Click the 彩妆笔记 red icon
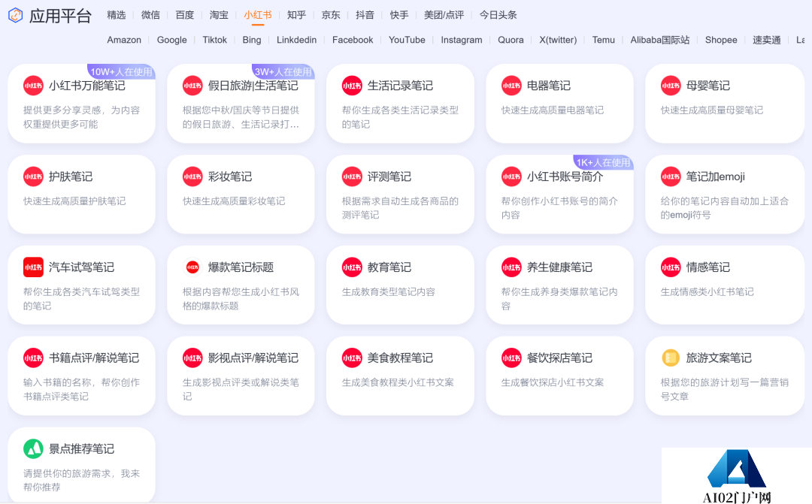 (192, 177)
